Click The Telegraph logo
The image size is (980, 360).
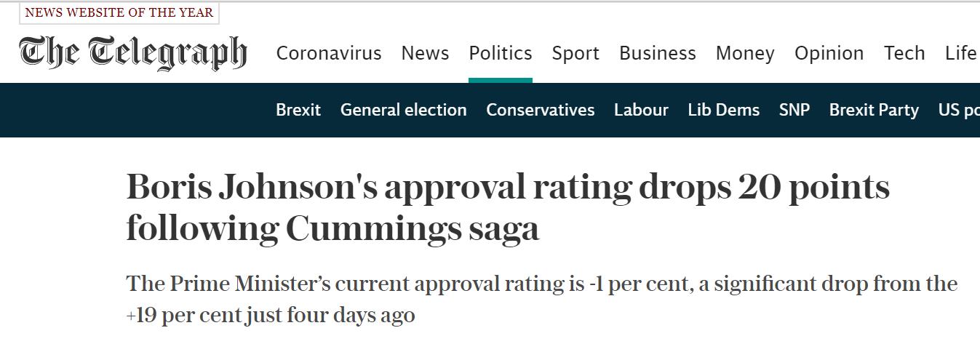coord(133,53)
